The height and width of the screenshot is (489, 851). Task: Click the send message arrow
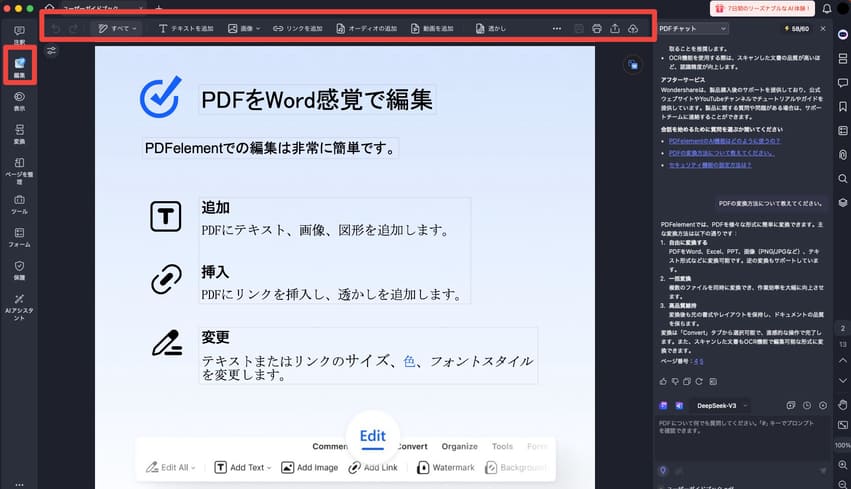823,471
